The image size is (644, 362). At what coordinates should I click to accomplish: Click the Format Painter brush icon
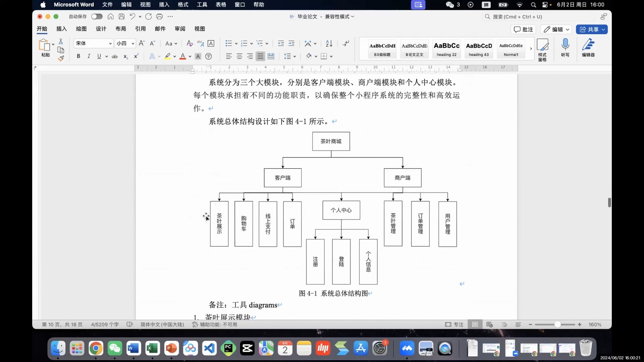61,59
